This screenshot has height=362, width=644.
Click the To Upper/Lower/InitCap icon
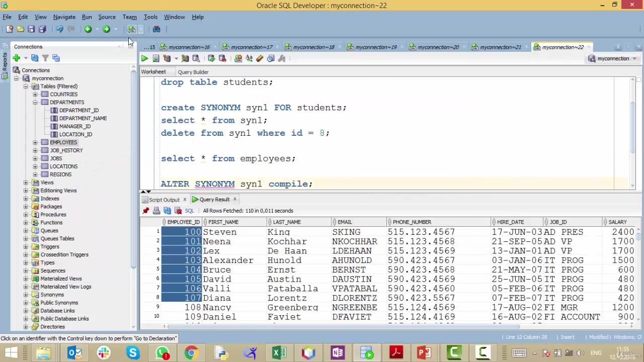(249, 59)
